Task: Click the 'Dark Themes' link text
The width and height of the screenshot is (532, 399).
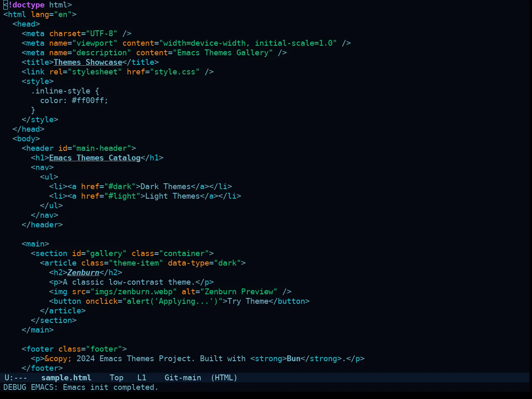Action: coord(165,187)
